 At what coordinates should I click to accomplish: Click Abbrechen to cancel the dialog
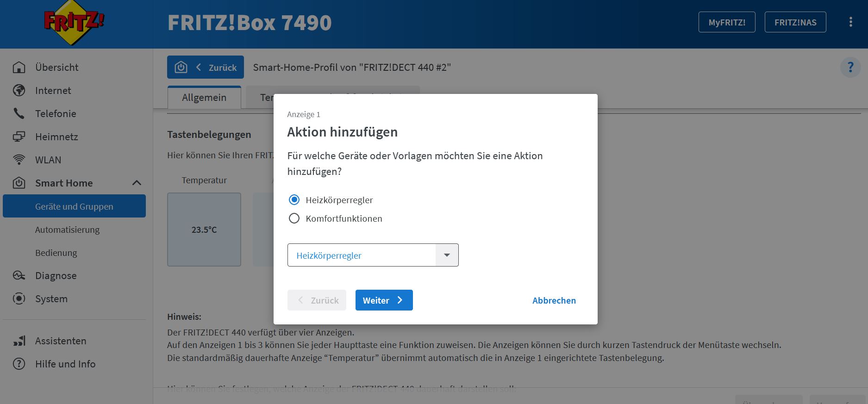click(x=554, y=300)
